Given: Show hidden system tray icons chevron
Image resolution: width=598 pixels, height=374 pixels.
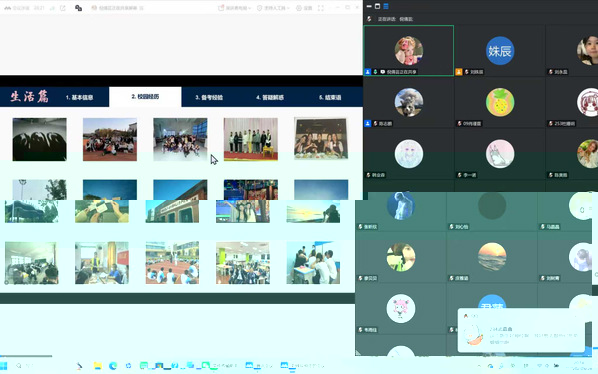Looking at the screenshot, I should (479, 366).
